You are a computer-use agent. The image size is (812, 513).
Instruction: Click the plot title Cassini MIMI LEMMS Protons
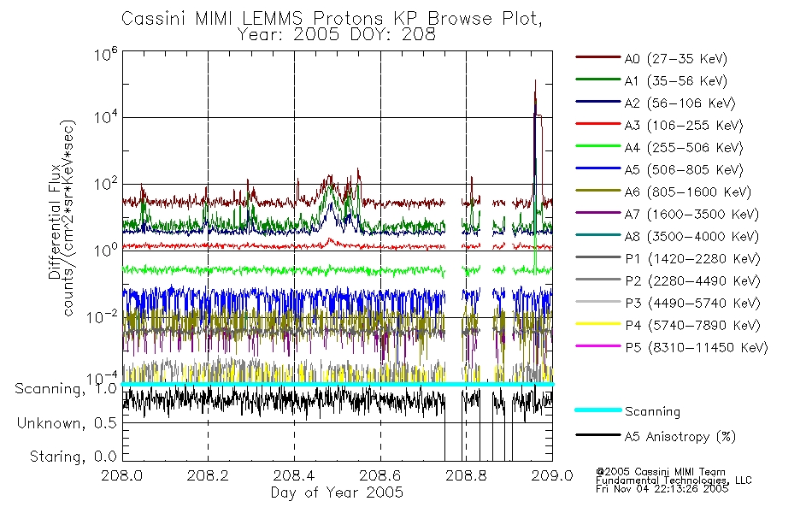click(332, 19)
